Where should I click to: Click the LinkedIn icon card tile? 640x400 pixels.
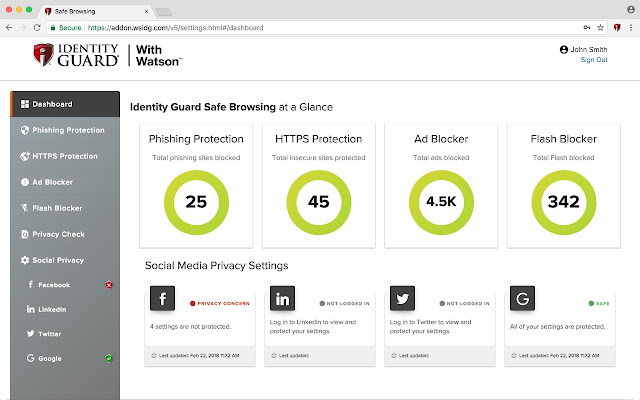click(x=285, y=300)
